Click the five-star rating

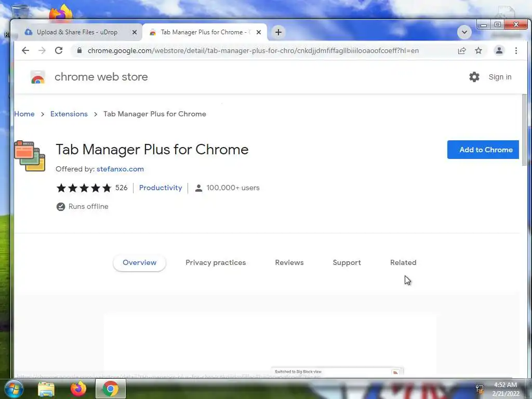84,188
